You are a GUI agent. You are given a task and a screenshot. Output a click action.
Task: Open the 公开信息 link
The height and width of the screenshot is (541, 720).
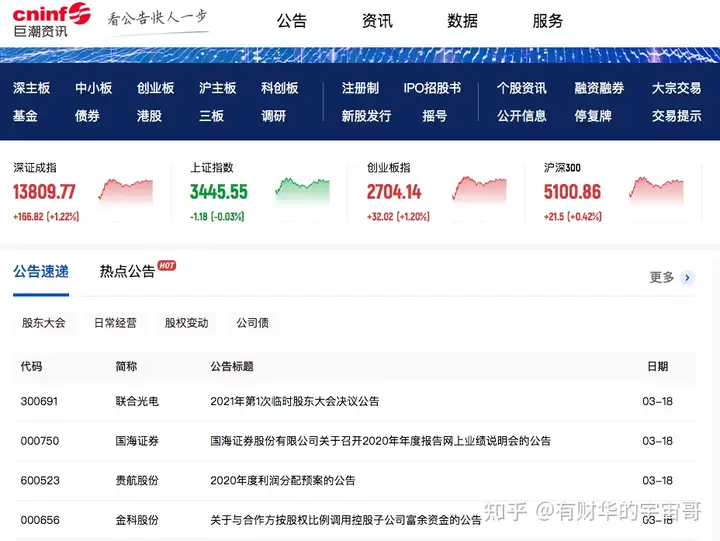click(x=522, y=116)
